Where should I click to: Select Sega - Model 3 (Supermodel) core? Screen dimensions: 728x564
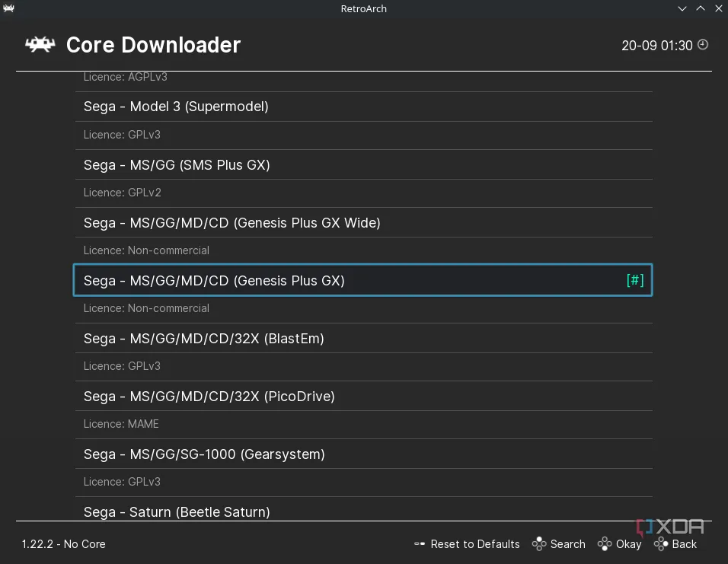[x=363, y=107]
